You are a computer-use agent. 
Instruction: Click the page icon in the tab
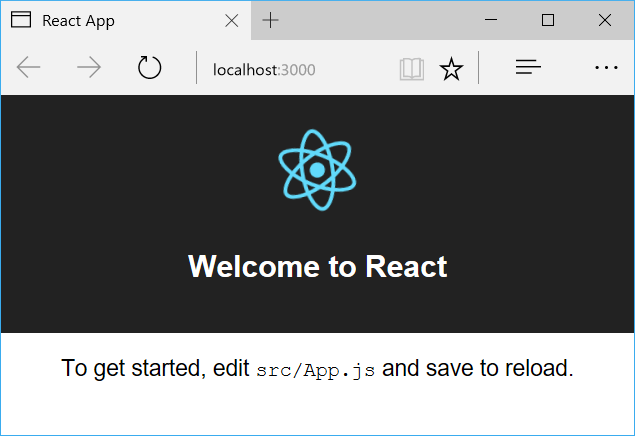point(21,20)
